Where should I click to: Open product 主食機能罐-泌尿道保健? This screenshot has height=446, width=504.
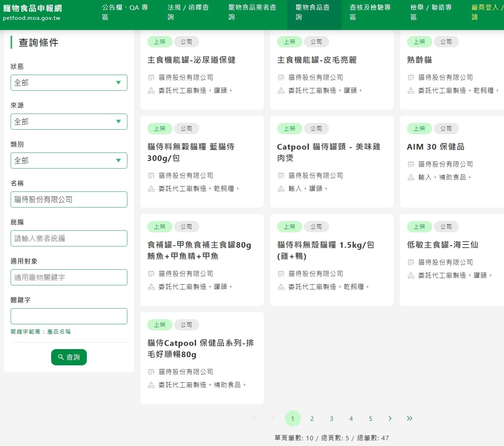click(192, 60)
